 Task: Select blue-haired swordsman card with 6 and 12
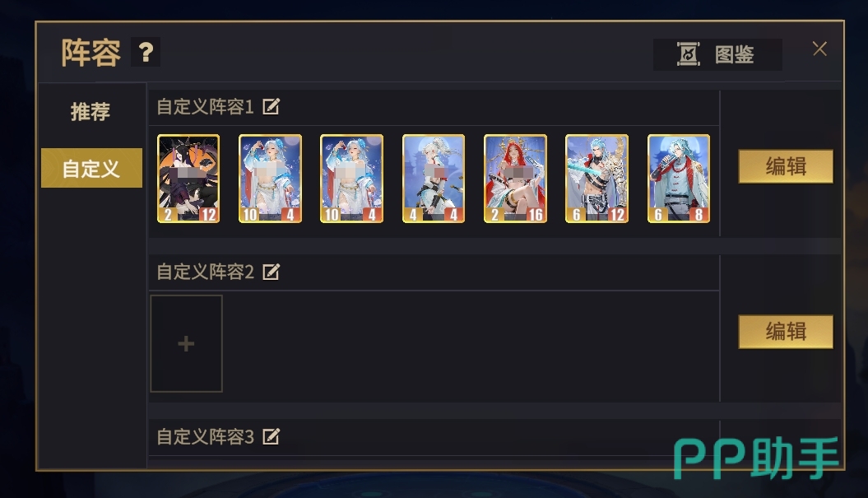coord(596,179)
